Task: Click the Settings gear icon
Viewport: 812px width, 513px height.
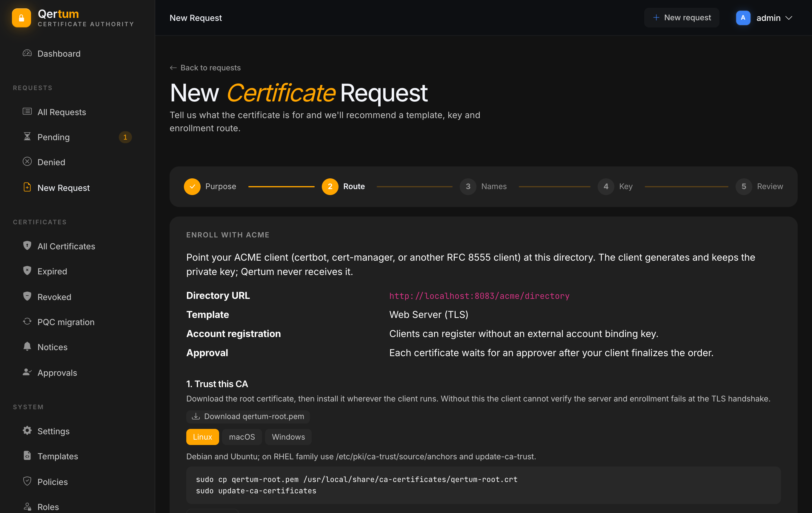Action: [27, 430]
